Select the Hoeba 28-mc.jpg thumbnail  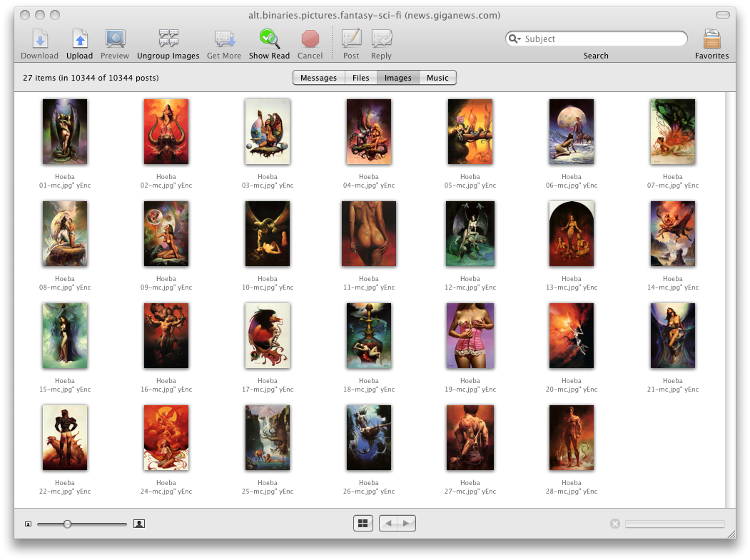coord(572,437)
